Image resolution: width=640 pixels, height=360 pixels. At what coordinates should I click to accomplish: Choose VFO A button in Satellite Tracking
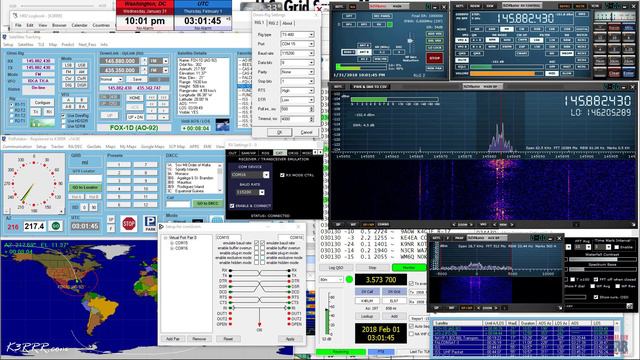pyautogui.click(x=68, y=100)
